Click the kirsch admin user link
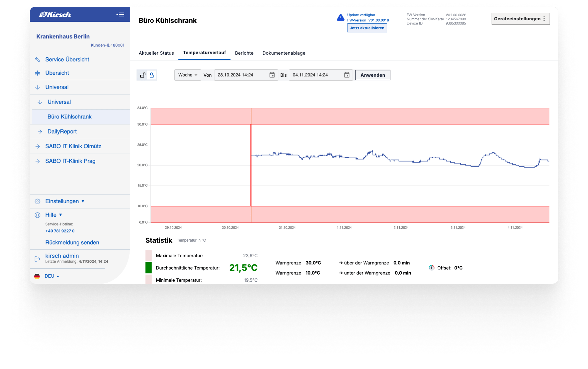The width and height of the screenshot is (588, 369). click(62, 256)
